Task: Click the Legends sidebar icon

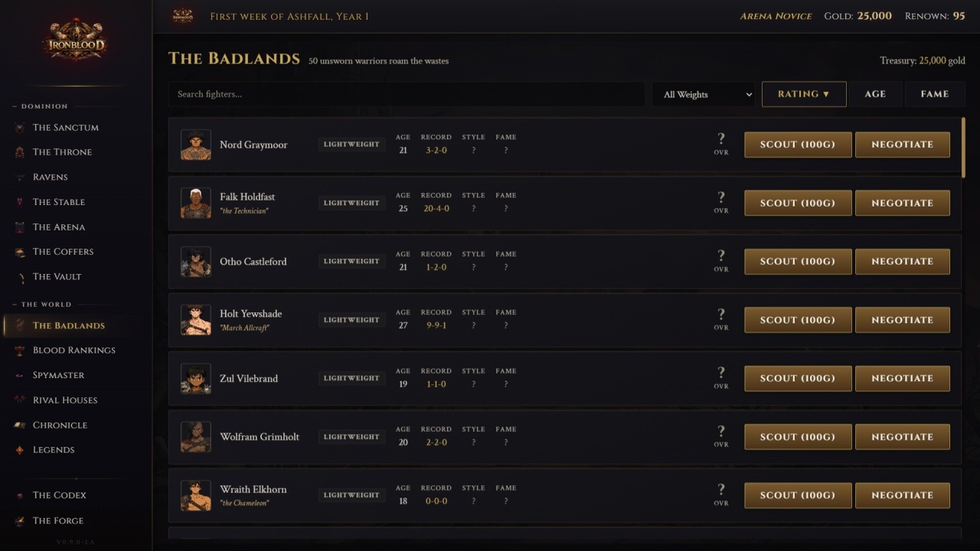Action: [x=20, y=450]
